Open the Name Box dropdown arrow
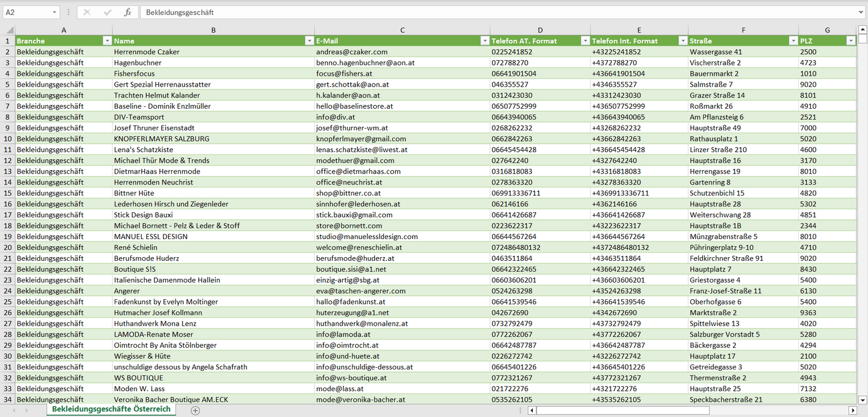The height and width of the screenshot is (417, 868). (54, 12)
